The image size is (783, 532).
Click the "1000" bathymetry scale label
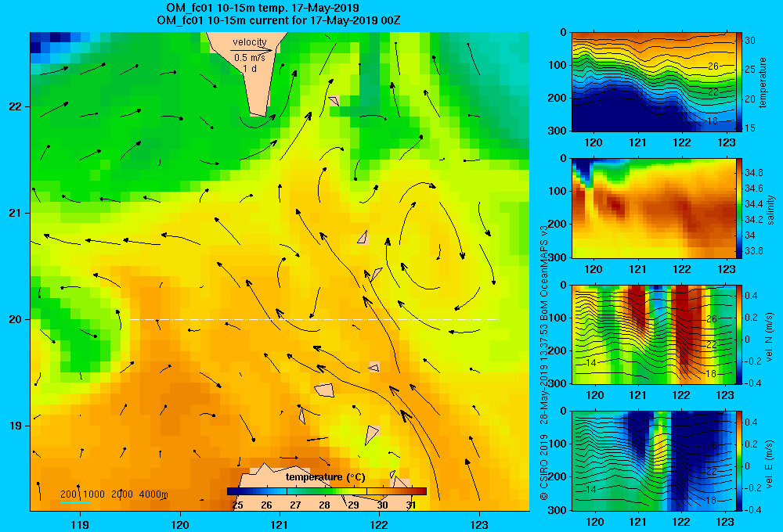[x=94, y=494]
